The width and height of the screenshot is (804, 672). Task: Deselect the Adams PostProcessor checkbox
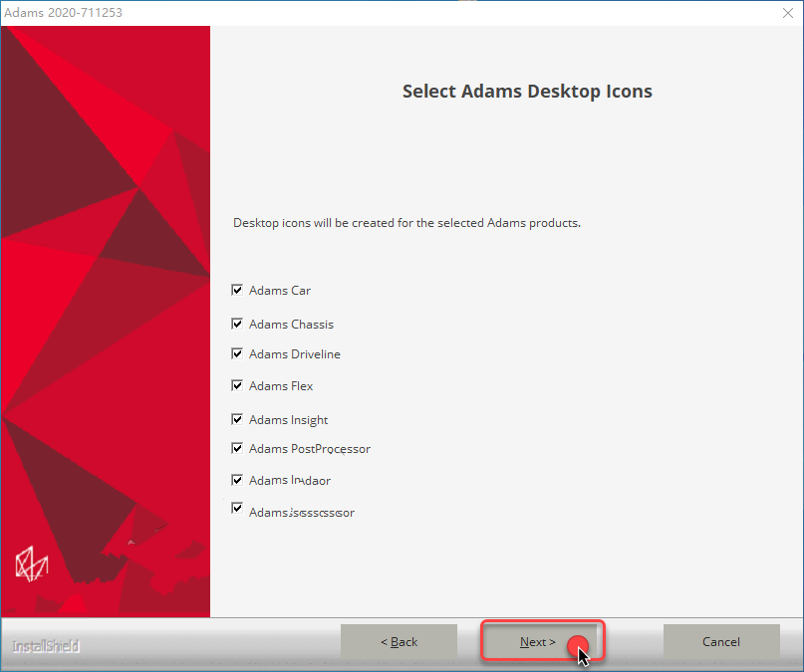[x=237, y=448]
